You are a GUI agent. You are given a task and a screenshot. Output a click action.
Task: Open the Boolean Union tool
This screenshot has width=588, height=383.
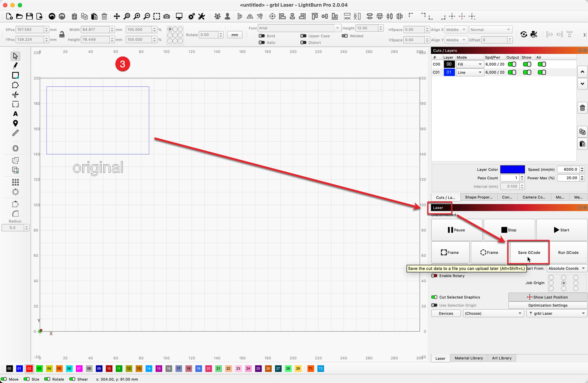click(15, 160)
